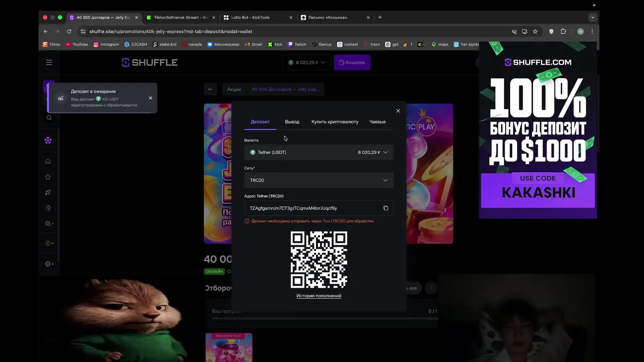Viewport: 644px width, 362px height.
Task: Click the Shuffle logo in header
Action: tap(149, 62)
